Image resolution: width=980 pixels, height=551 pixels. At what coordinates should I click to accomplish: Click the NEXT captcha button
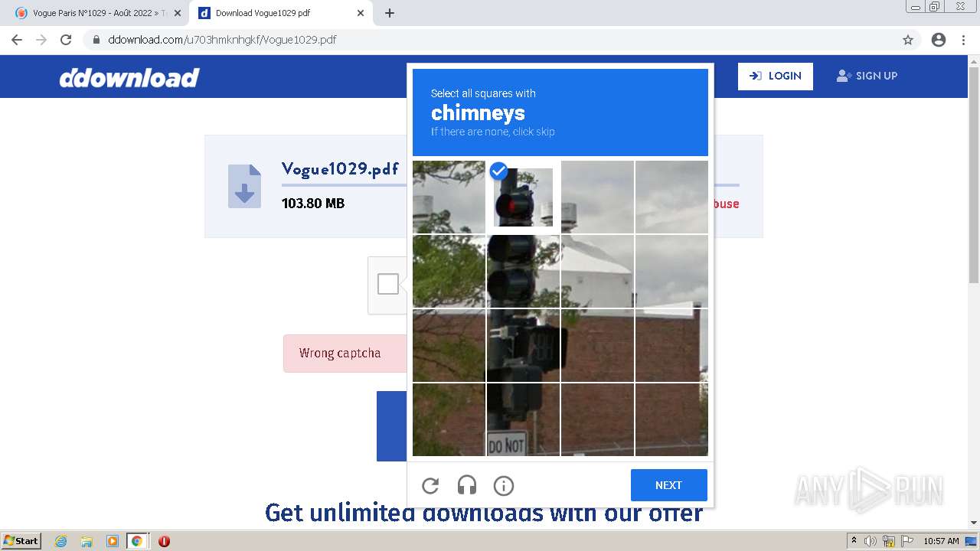[668, 485]
